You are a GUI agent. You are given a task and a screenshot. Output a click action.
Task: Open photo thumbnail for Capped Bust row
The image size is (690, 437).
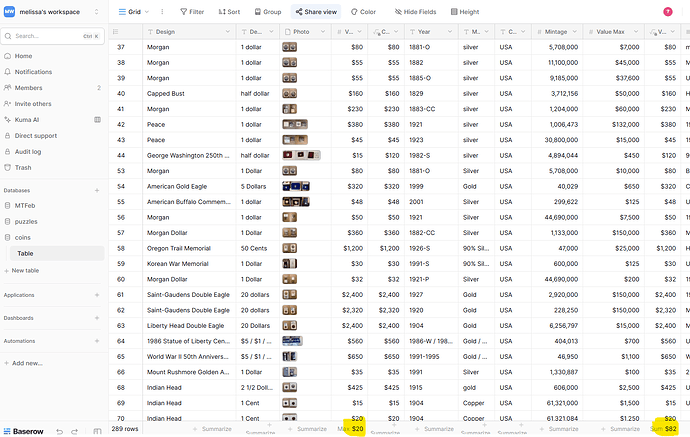pos(290,93)
